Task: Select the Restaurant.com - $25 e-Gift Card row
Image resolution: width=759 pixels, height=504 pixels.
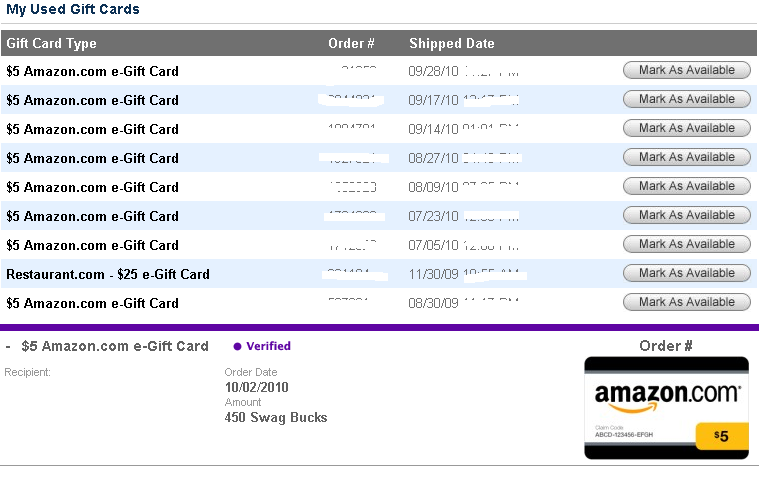Action: coord(379,274)
